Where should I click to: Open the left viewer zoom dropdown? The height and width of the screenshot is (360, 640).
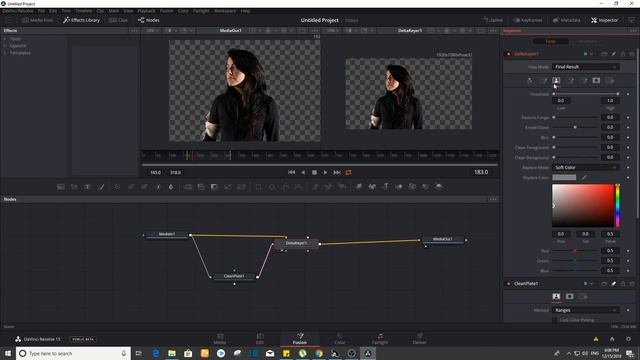click(153, 31)
